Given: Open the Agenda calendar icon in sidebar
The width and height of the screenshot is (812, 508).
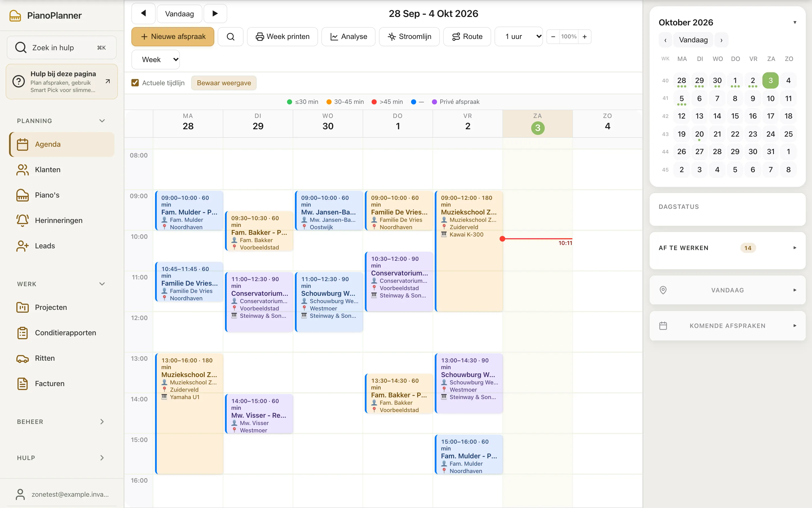Looking at the screenshot, I should click(x=23, y=144).
